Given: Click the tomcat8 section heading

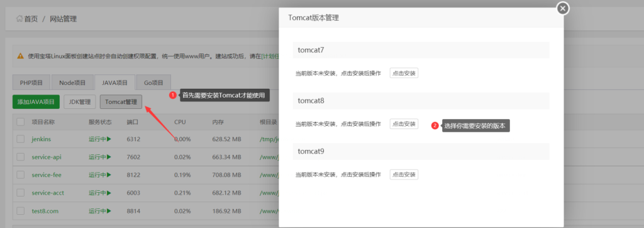Looking at the screenshot, I should coord(311,100).
